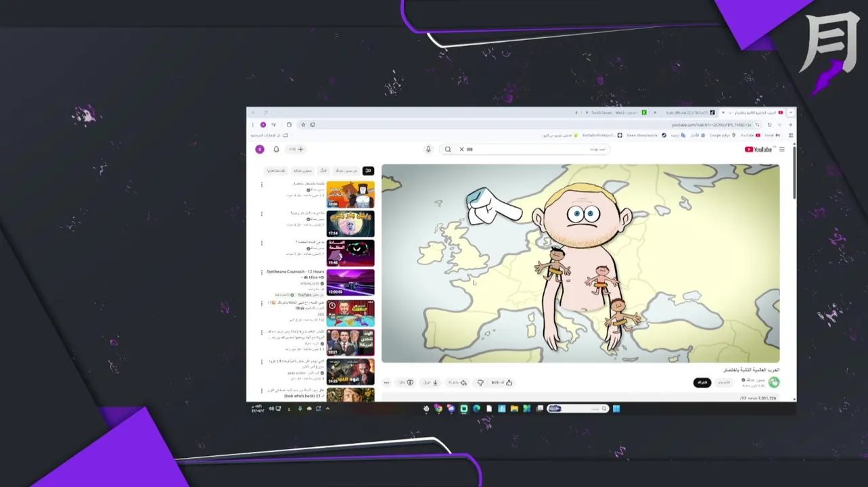The image size is (868, 487).
Task: Like the video with thumbs-up
Action: click(502, 383)
